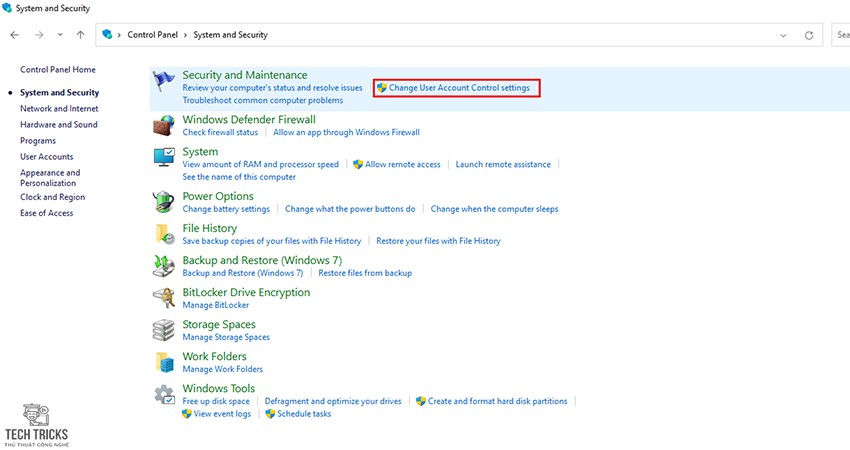Click Manage Work Folders link

pyautogui.click(x=222, y=369)
